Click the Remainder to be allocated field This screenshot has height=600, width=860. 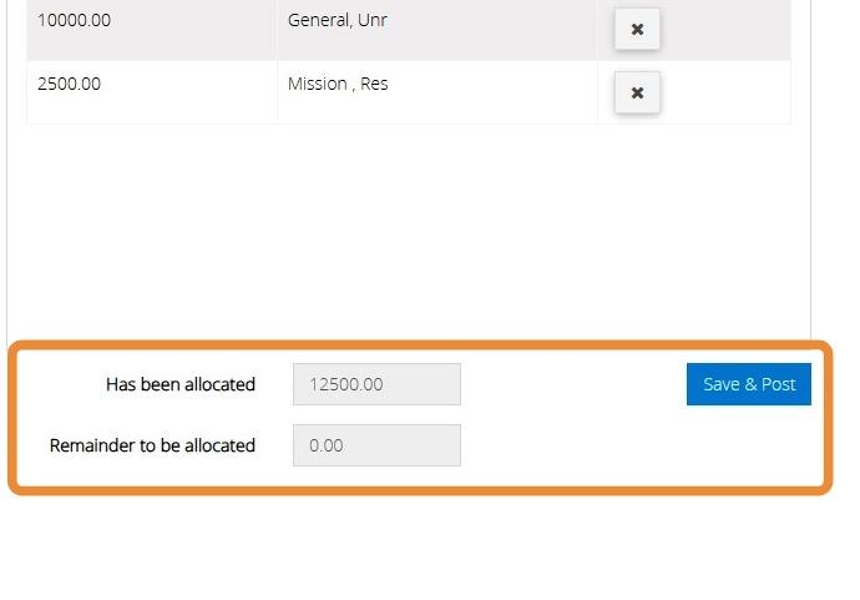coord(376,445)
